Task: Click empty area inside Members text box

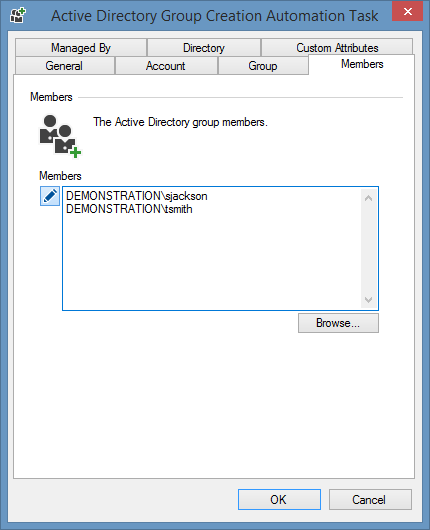Action: [212, 264]
